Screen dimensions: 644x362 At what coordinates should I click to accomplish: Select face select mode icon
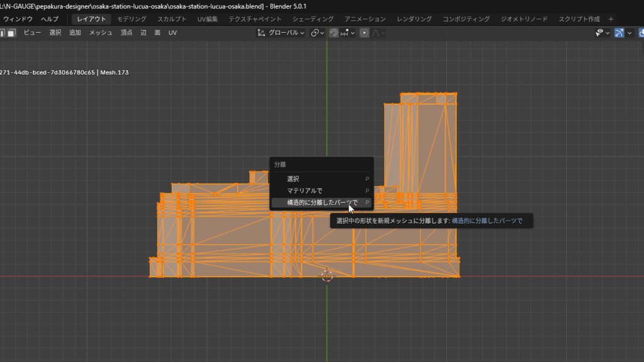coord(11,33)
